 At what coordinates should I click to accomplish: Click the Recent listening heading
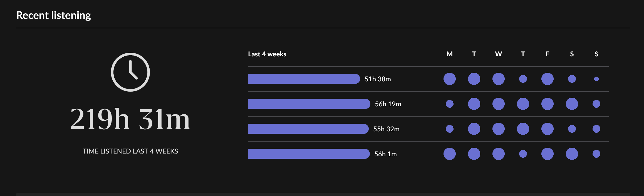54,15
